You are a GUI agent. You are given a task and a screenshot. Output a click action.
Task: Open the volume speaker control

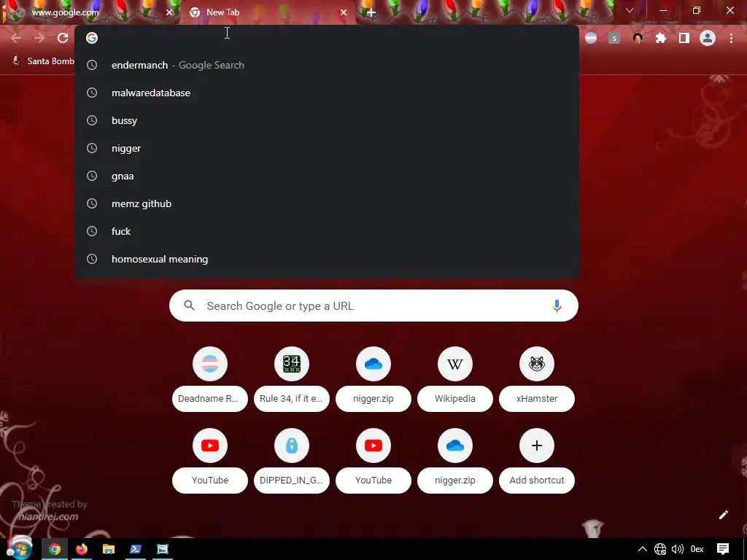[x=678, y=550]
